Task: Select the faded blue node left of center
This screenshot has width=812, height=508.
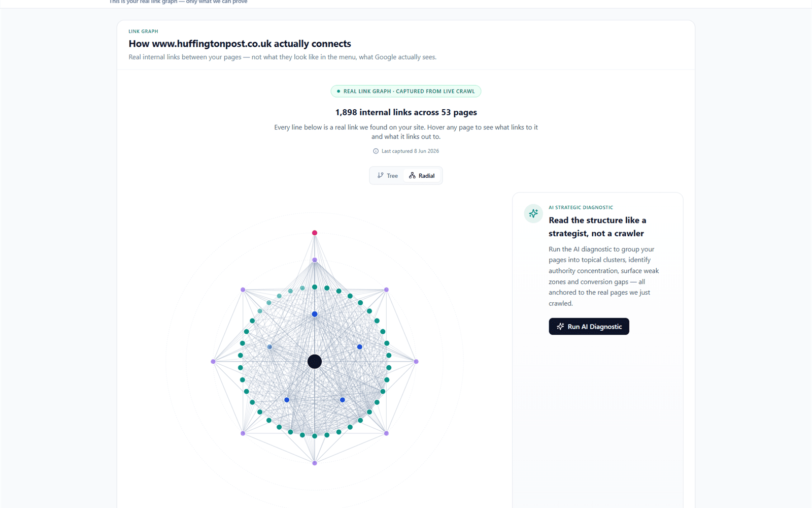Action: [269, 347]
